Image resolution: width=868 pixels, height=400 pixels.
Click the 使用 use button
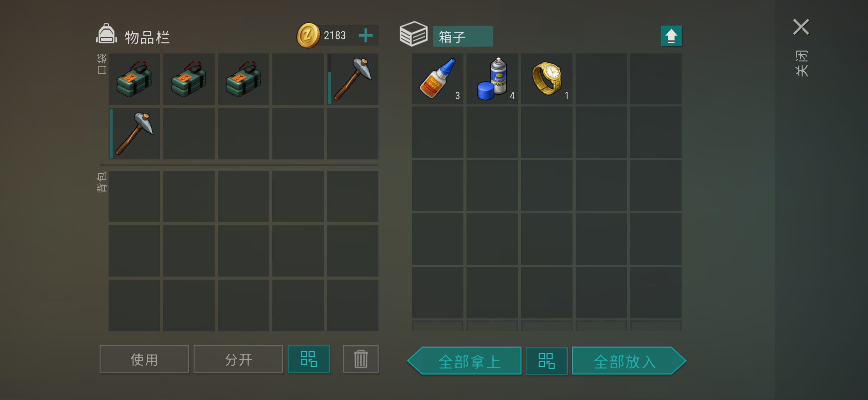click(144, 359)
